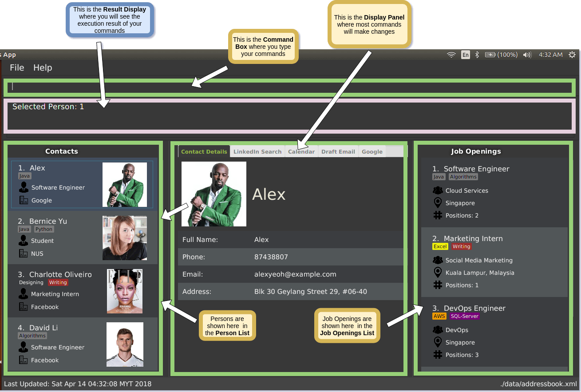Select job opening 3. DevOps Engineer

point(494,332)
